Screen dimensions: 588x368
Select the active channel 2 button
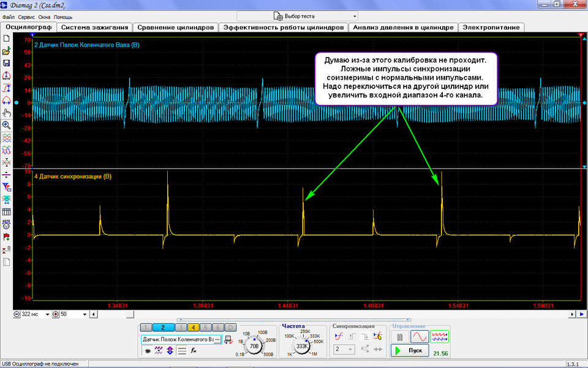coord(163,328)
